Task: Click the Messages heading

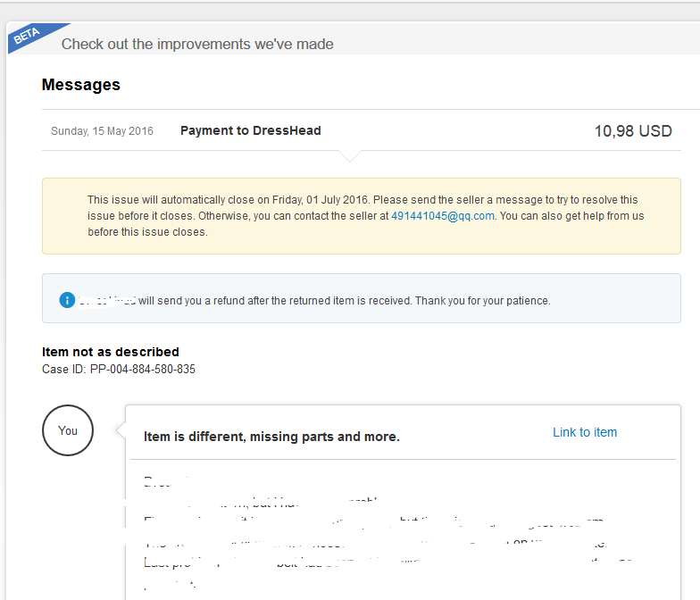Action: [80, 85]
